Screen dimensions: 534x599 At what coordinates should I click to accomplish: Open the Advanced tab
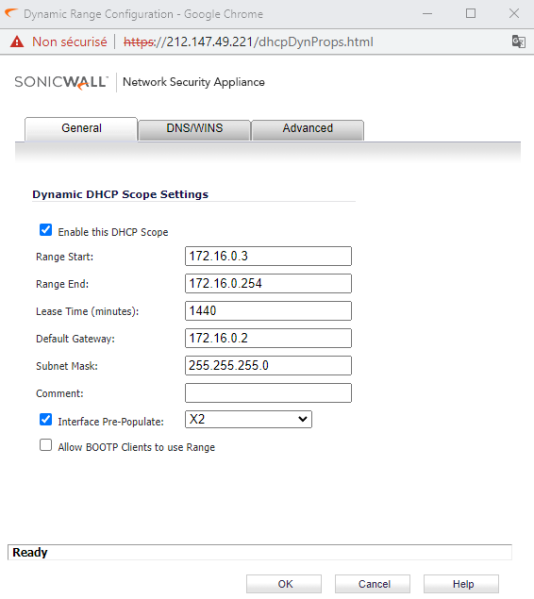pyautogui.click(x=307, y=129)
